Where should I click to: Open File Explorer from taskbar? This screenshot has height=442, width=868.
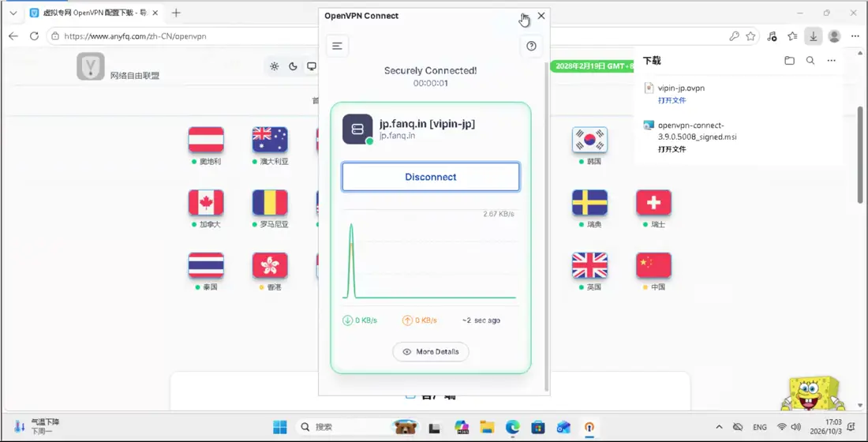(x=487, y=427)
